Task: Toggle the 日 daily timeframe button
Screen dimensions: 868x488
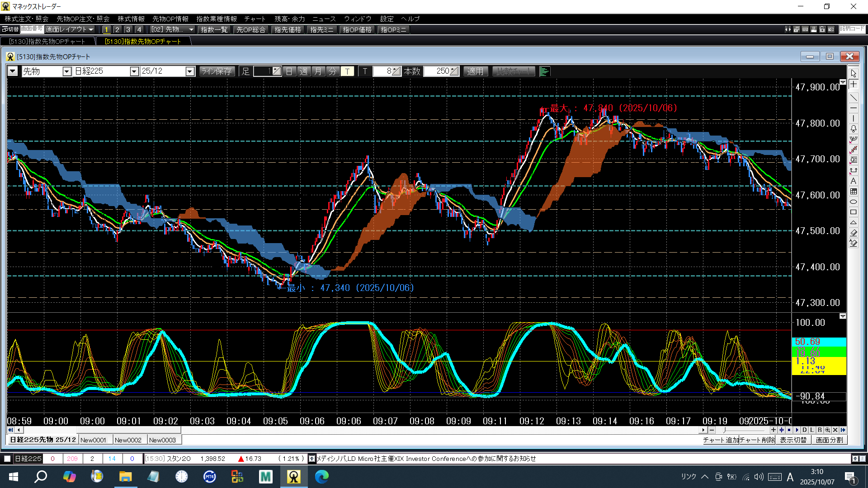Action: click(289, 71)
